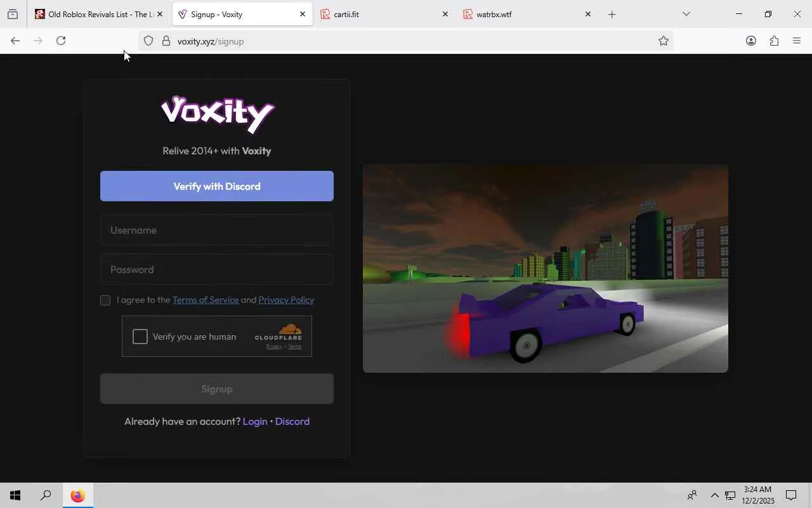
Task: Open a new browser tab
Action: (x=612, y=14)
